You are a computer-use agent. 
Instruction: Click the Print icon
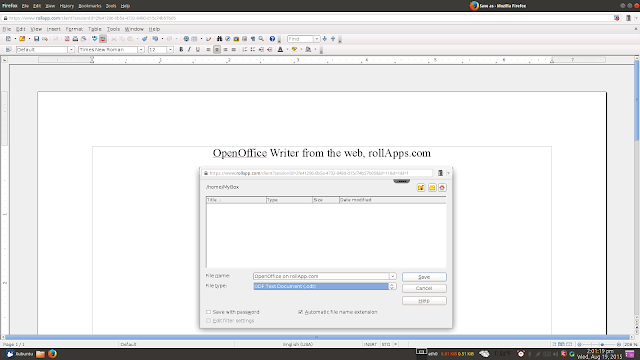click(75, 39)
